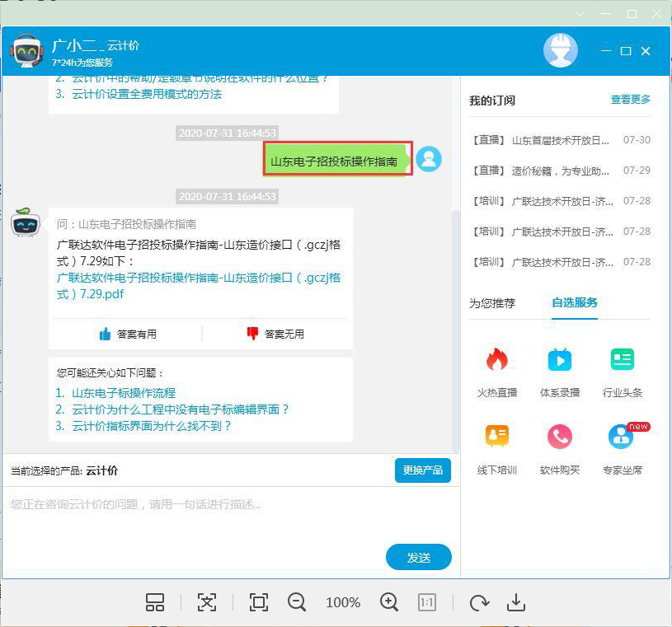Viewport: 672px width, 627px height.
Task: Click the bot avatar next to the answer
Action: click(26, 222)
